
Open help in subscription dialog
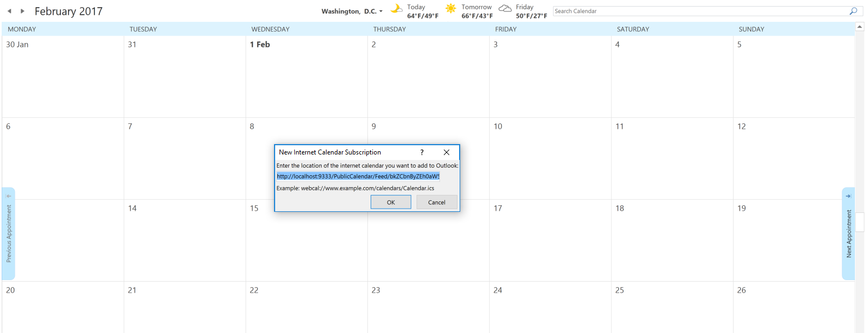pyautogui.click(x=422, y=152)
